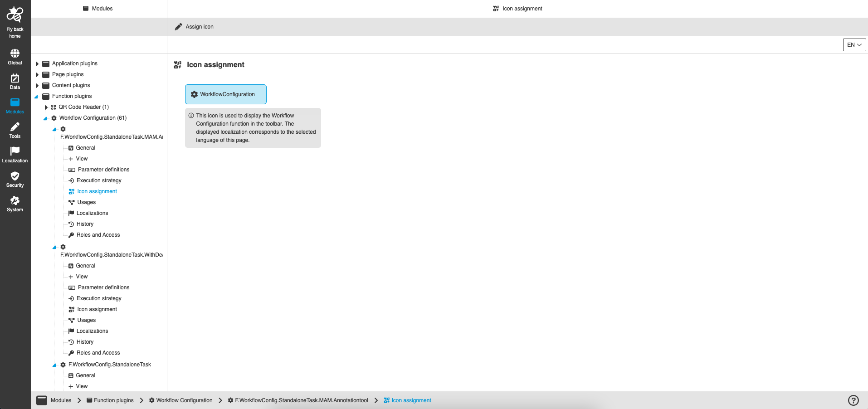Viewport: 868px width, 409px height.
Task: Open the System gear icon
Action: [x=15, y=200]
